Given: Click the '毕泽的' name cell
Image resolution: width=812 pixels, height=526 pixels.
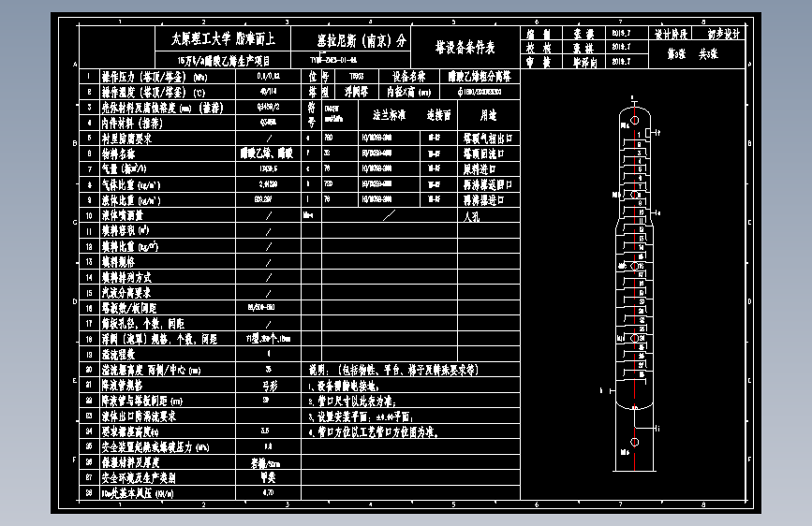Looking at the screenshot, I should point(584,62).
